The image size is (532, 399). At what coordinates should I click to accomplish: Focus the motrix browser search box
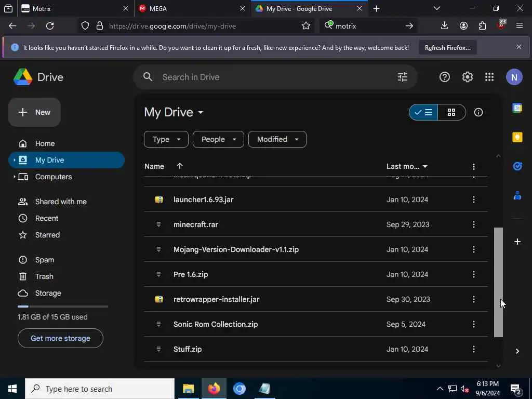[x=368, y=26]
